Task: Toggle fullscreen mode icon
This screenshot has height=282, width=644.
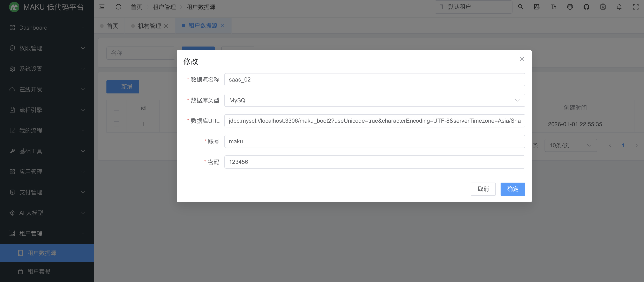Action: pos(636,7)
